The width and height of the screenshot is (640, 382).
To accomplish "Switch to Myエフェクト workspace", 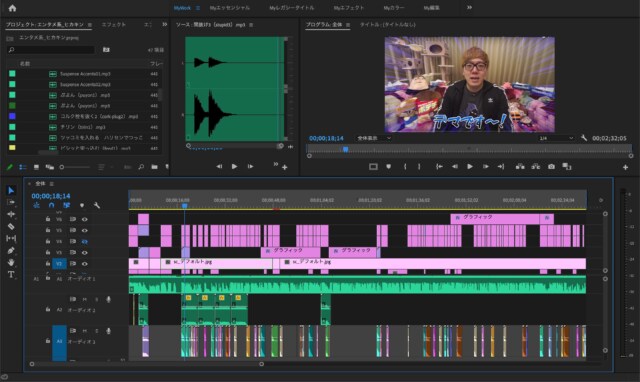I will [348, 8].
